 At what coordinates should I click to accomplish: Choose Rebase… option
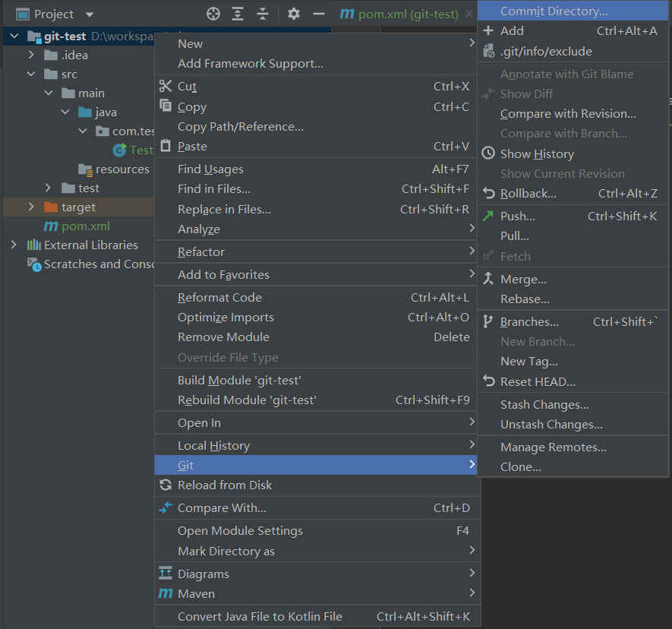click(x=573, y=299)
